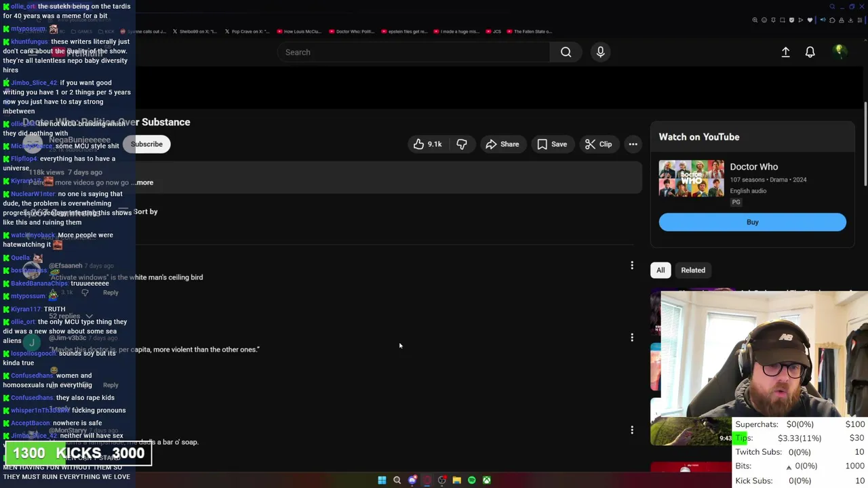Viewport: 868px width, 488px height.
Task: Open Spotify from the taskbar
Action: tap(471, 480)
